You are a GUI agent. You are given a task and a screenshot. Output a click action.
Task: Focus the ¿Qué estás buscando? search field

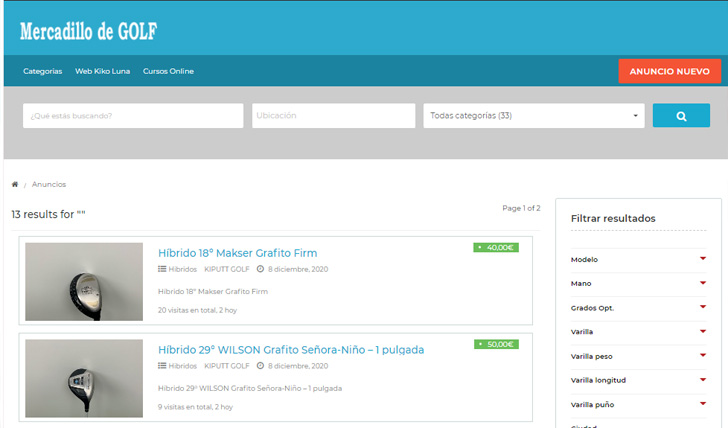pos(133,116)
